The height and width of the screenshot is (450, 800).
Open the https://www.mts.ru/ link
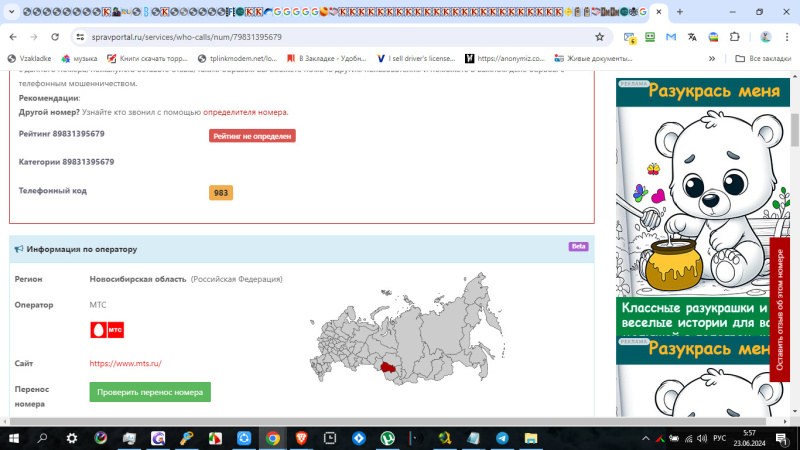[126, 363]
